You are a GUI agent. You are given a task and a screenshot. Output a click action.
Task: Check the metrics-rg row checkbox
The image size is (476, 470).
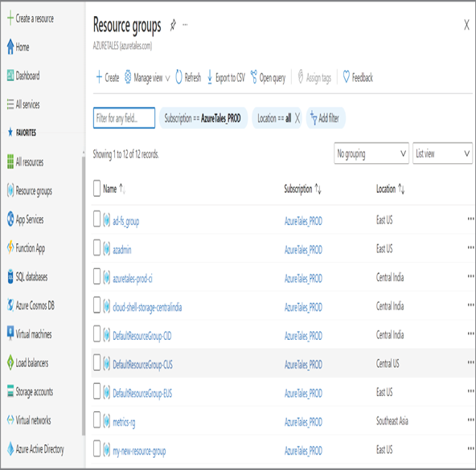96,420
